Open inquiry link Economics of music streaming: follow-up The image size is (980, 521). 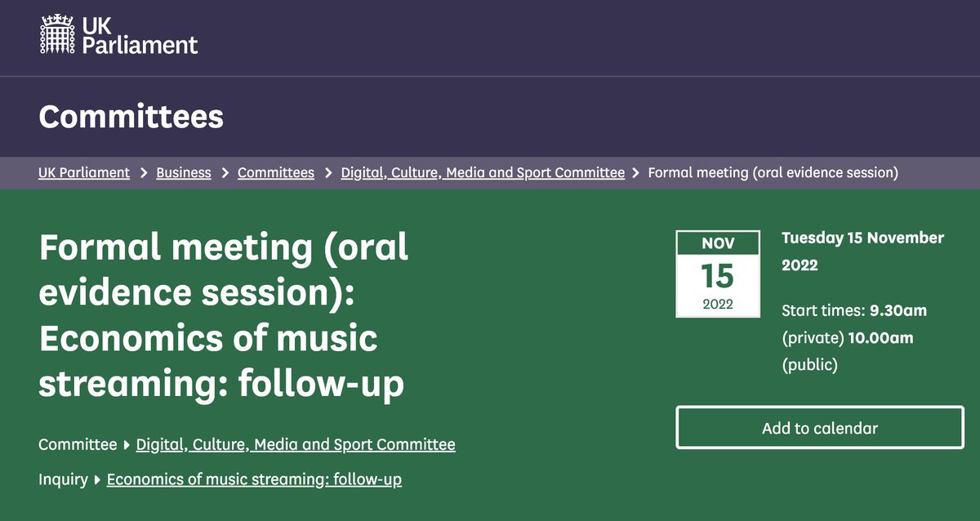254,479
